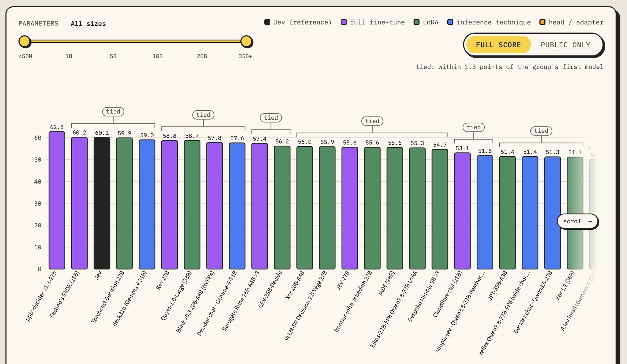Click the scroll arrow button
Viewport: 627px width, 364px height.
[x=577, y=221]
